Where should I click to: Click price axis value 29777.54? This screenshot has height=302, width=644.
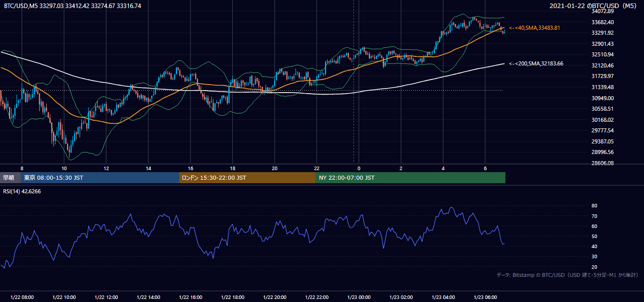pos(603,130)
